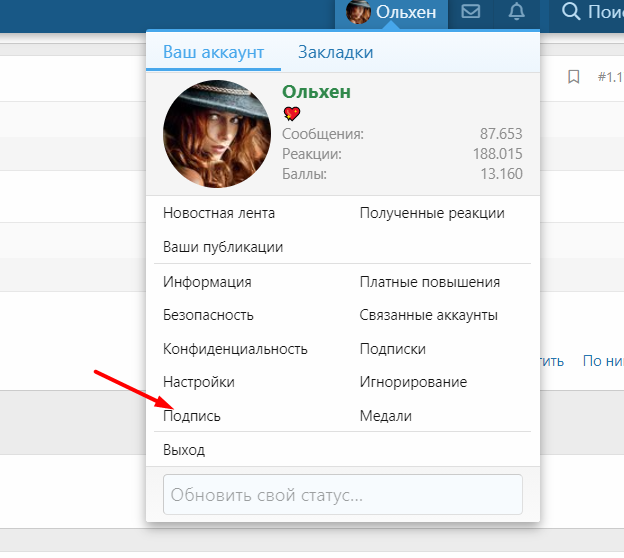624x558 pixels.
Task: Click the small avatar in top bar
Action: tap(358, 13)
